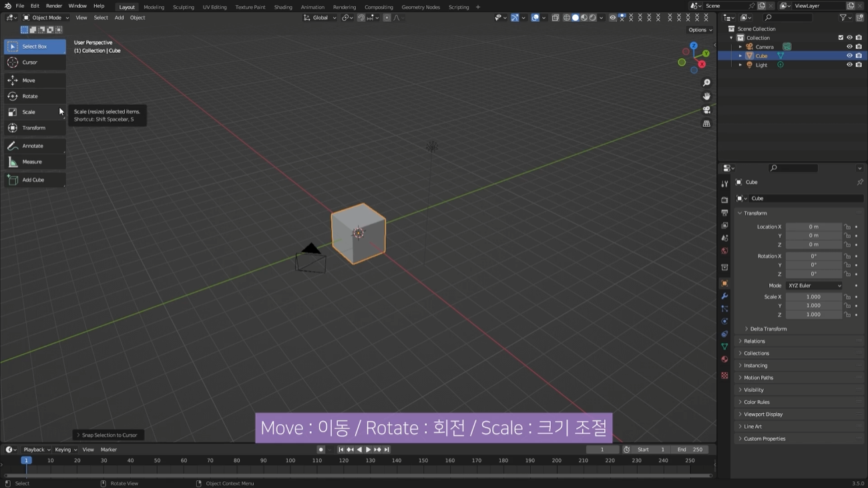Open the Texture properties checker tab
This screenshot has height=488, width=868.
(724, 375)
